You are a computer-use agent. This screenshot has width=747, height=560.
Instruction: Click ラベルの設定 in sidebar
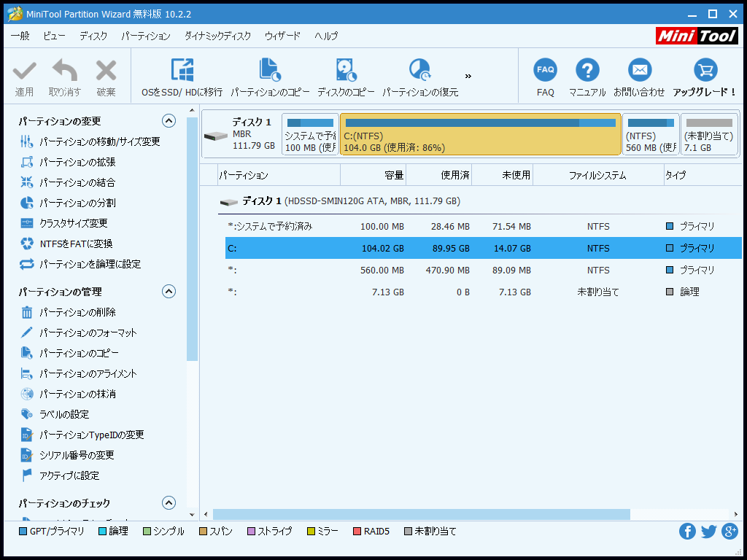(54, 414)
